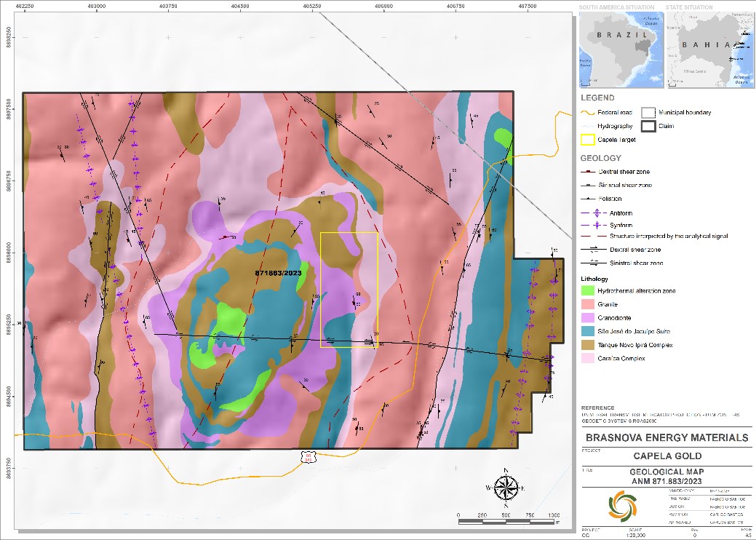The width and height of the screenshot is (756, 540).
Task: Click the red dashed analytical signal symbol
Action: tap(593, 237)
